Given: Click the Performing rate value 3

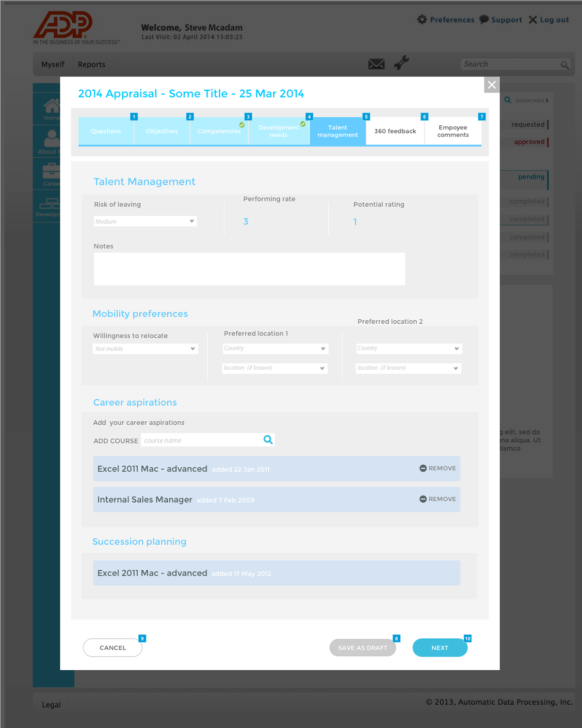Looking at the screenshot, I should click(246, 221).
